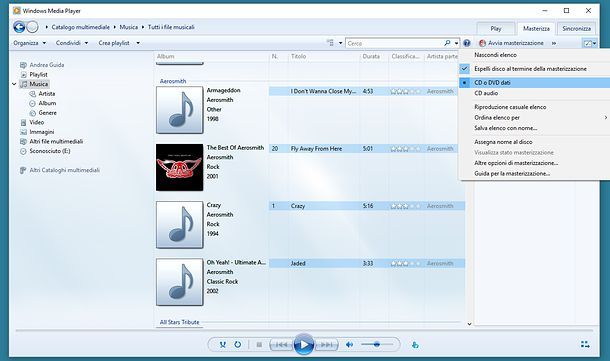The height and width of the screenshot is (361, 610).
Task: Collapse the Musica tree node arrow
Action: [x=14, y=84]
